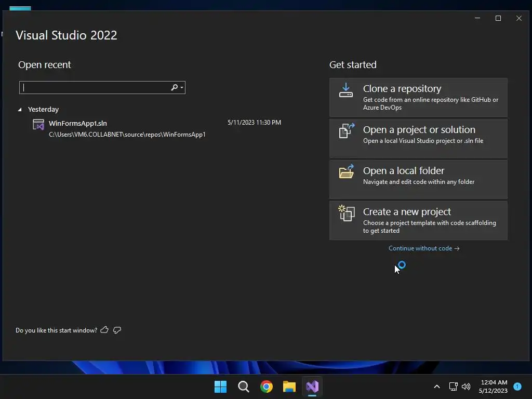Collapse the Yesterday group
This screenshot has height=399, width=532.
point(20,110)
